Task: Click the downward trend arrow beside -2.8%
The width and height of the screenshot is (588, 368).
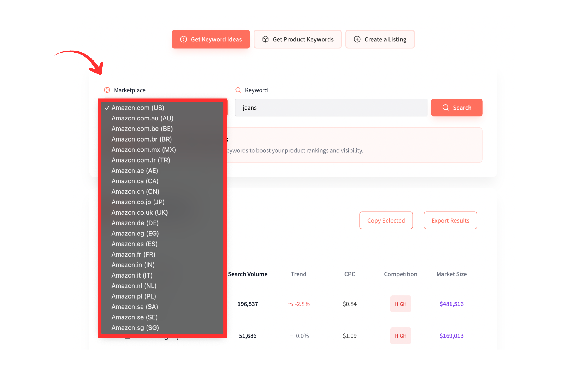Action: [x=290, y=304]
